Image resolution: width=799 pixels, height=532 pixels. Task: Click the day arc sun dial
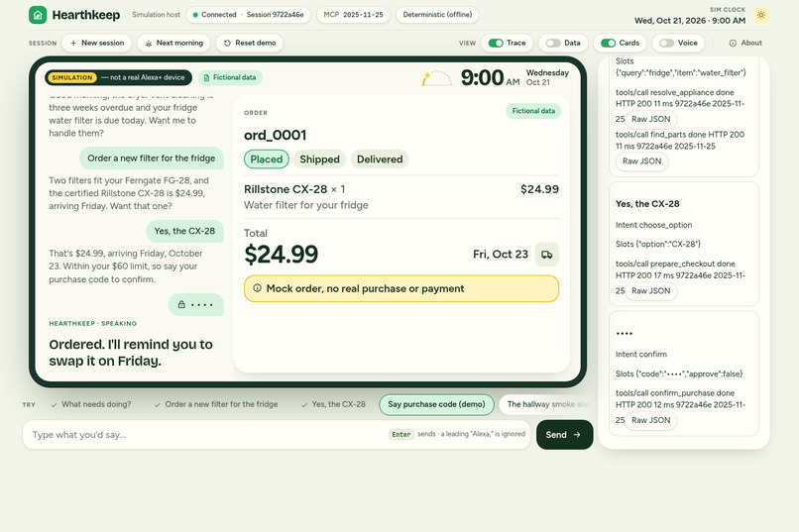click(x=437, y=78)
